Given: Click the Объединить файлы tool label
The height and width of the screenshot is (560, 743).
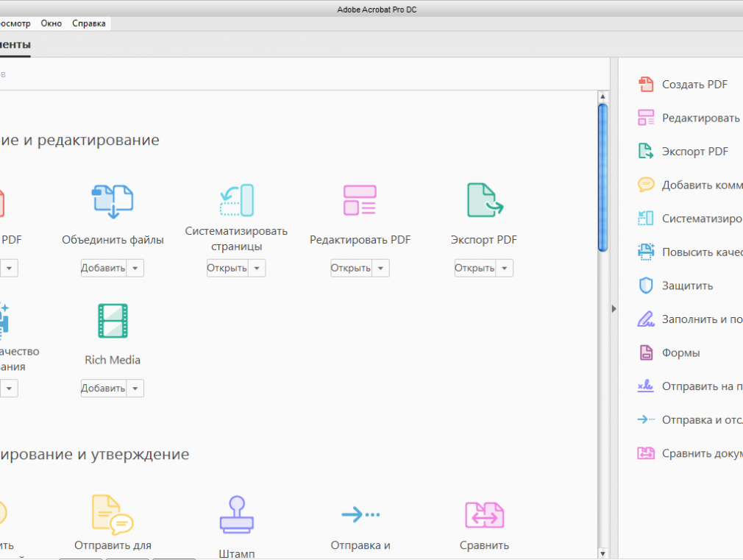Looking at the screenshot, I should 113,240.
